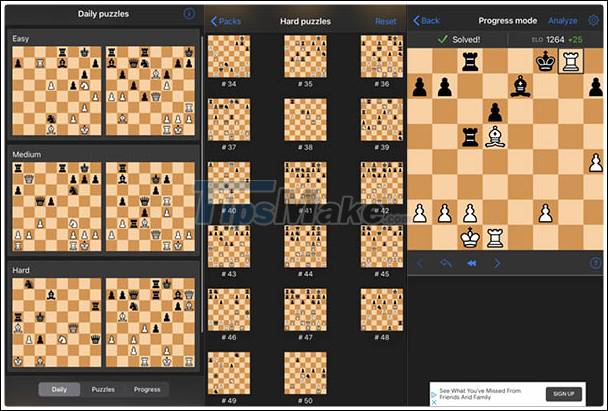Open the info icon below the chessboard
This screenshot has height=411, width=608.
pos(595,264)
